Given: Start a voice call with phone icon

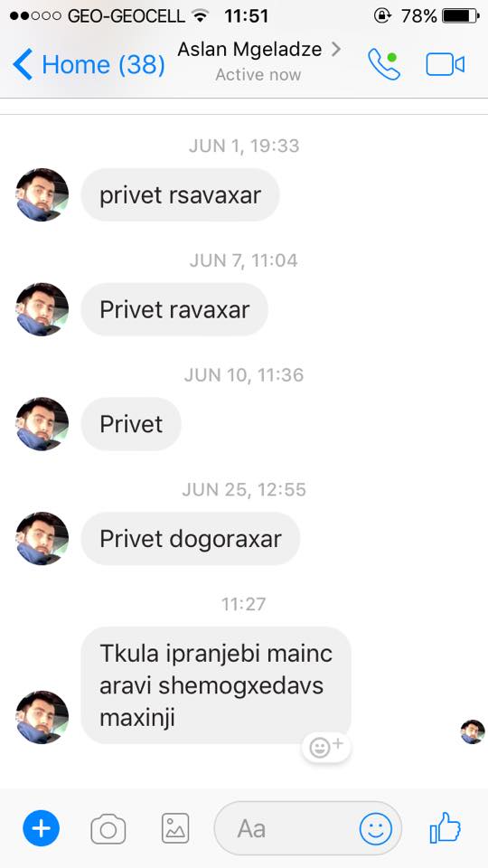Looking at the screenshot, I should click(384, 64).
